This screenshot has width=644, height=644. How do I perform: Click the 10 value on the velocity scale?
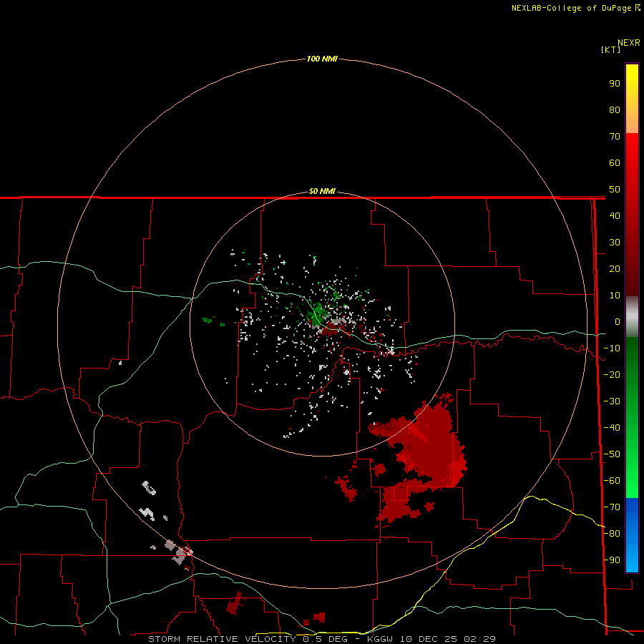click(615, 296)
